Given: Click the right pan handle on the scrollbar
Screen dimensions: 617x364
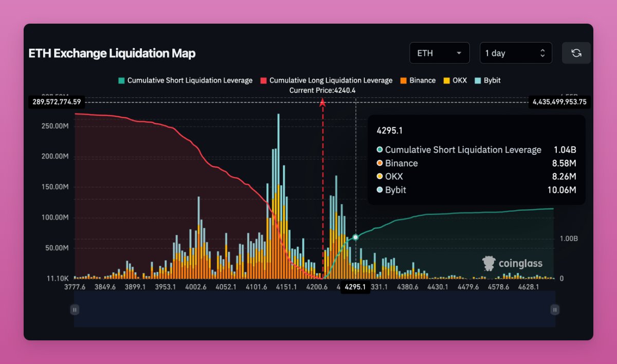Looking at the screenshot, I should [554, 310].
